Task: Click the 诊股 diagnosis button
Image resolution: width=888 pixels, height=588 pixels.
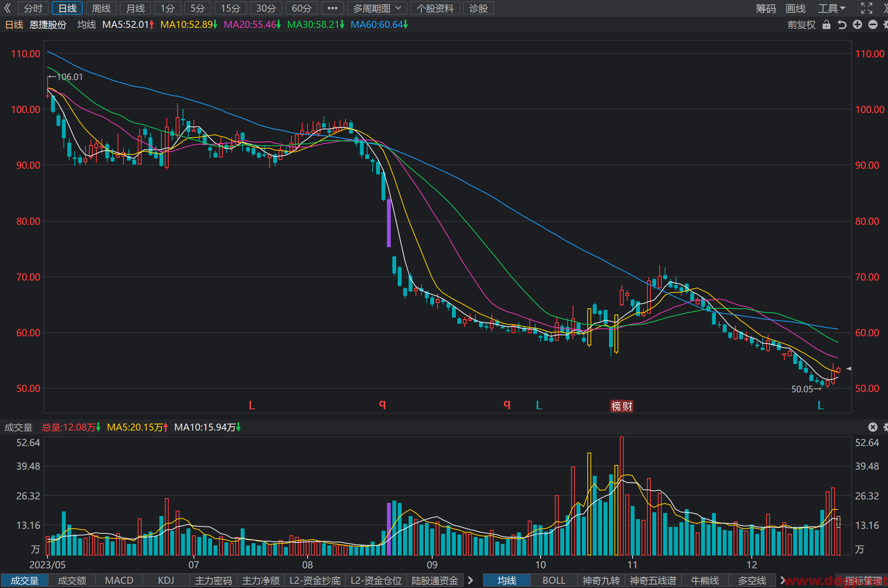Action: coord(479,8)
